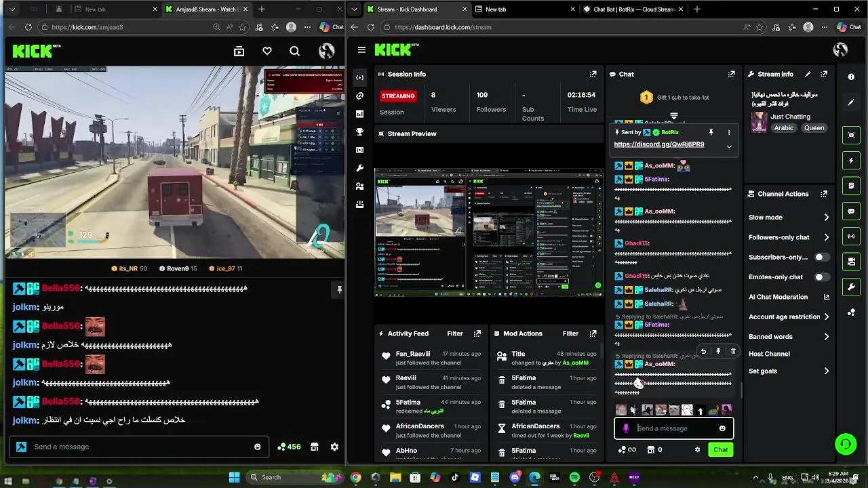This screenshot has height=488, width=868.
Task: Open viewer chat settings gear icon
Action: 334,447
